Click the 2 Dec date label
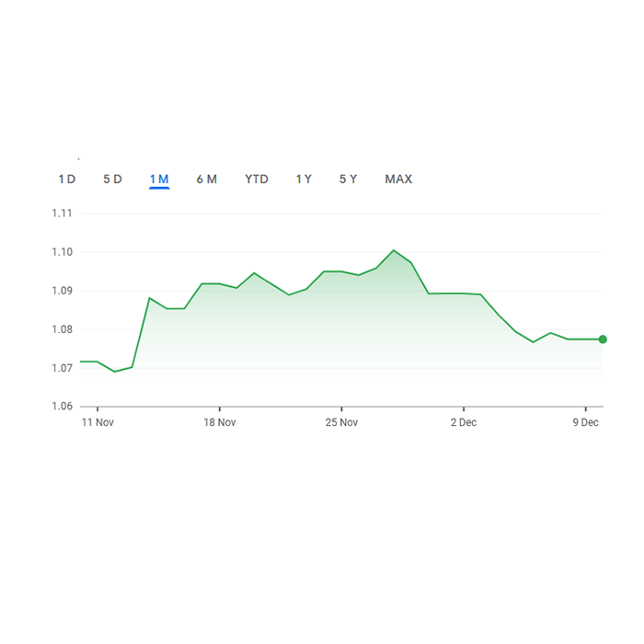644x644 pixels. [464, 422]
